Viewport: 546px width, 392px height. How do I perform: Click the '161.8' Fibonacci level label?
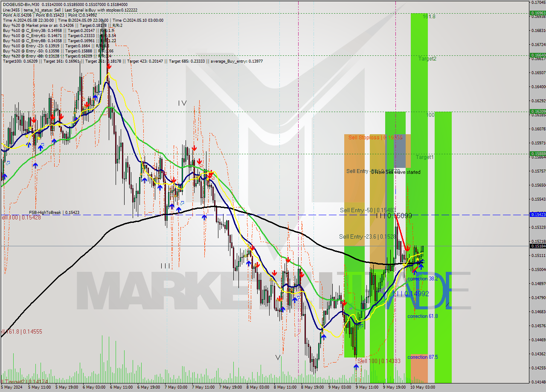click(429, 17)
